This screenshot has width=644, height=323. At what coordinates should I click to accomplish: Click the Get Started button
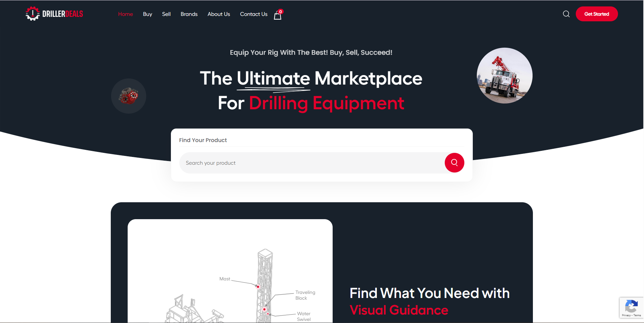(x=596, y=14)
